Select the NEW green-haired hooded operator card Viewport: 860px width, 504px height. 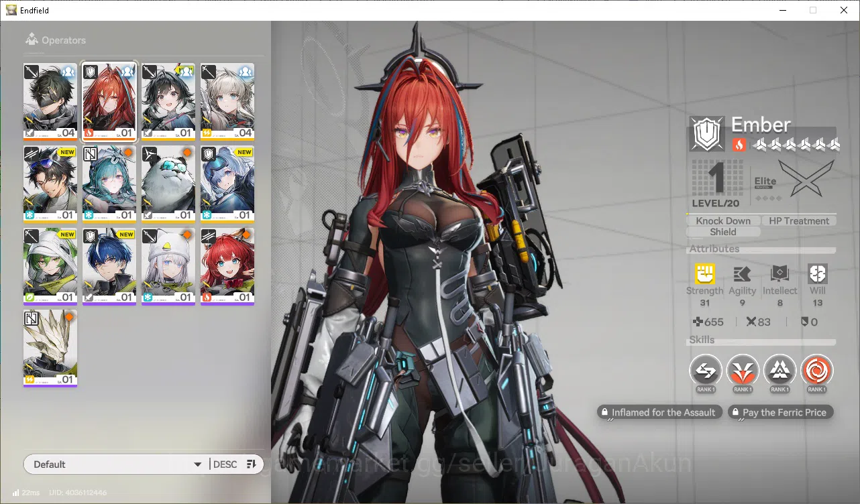tap(50, 267)
